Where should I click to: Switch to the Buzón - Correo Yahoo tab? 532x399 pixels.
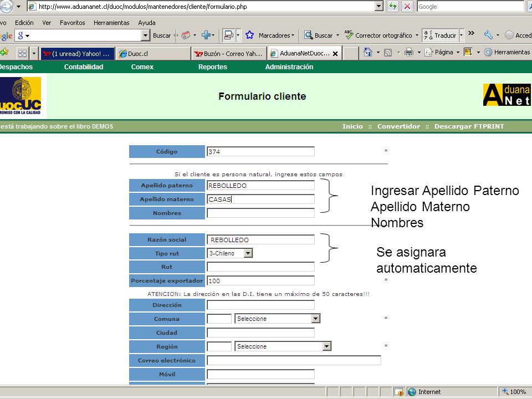coord(229,54)
